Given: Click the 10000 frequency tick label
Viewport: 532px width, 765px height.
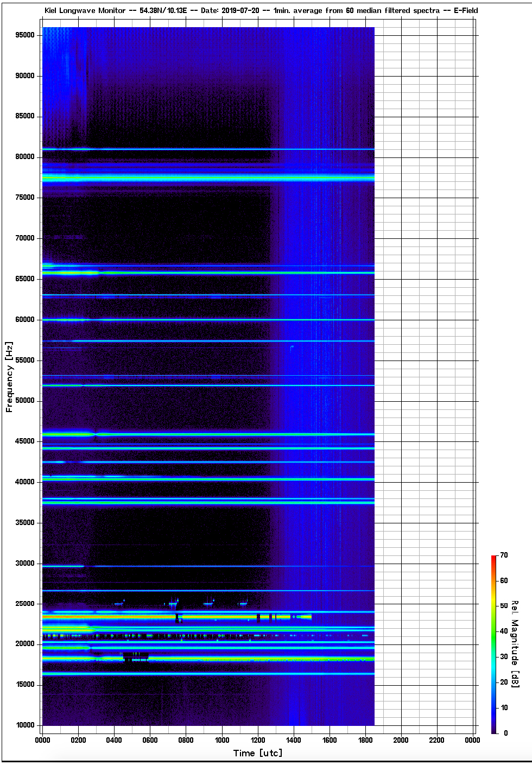Looking at the screenshot, I should [25, 725].
